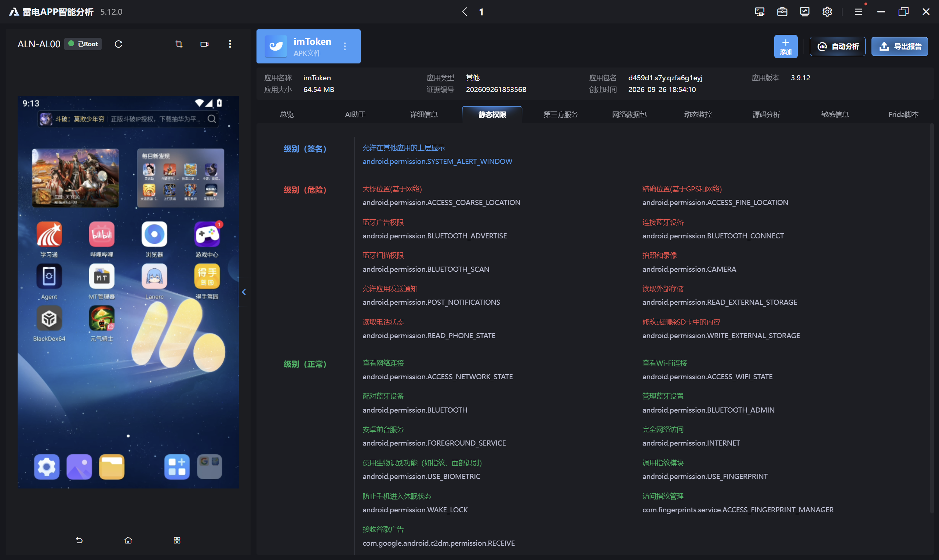Click the screenshot crop icon
Image resolution: width=939 pixels, height=560 pixels.
(x=179, y=44)
